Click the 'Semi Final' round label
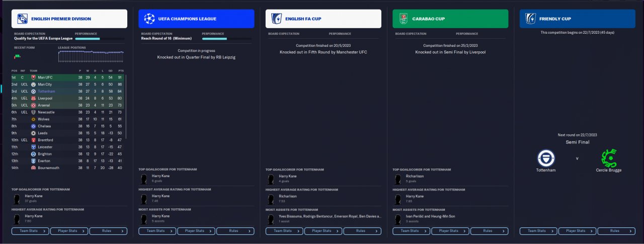This screenshot has width=644, height=244. click(578, 142)
